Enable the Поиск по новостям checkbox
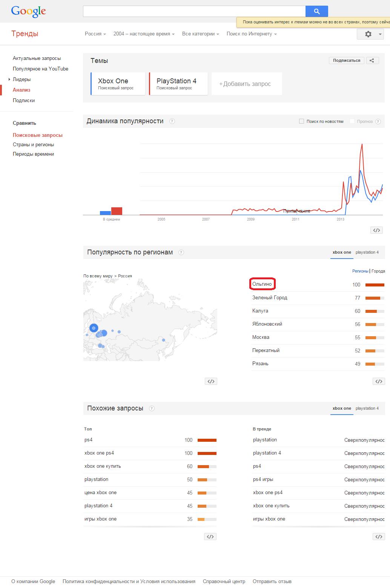The image size is (390, 588). [x=301, y=121]
